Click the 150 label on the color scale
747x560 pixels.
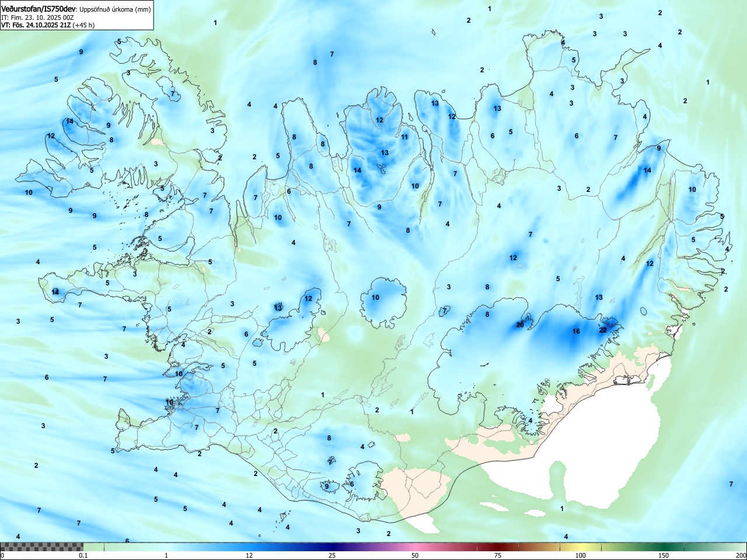(x=664, y=555)
